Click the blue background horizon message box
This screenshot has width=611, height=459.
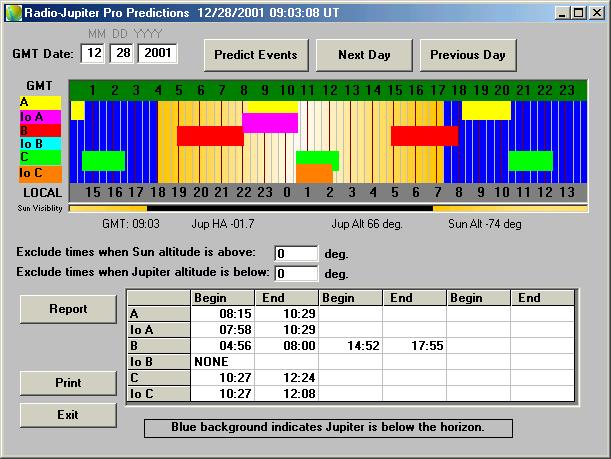[328, 428]
